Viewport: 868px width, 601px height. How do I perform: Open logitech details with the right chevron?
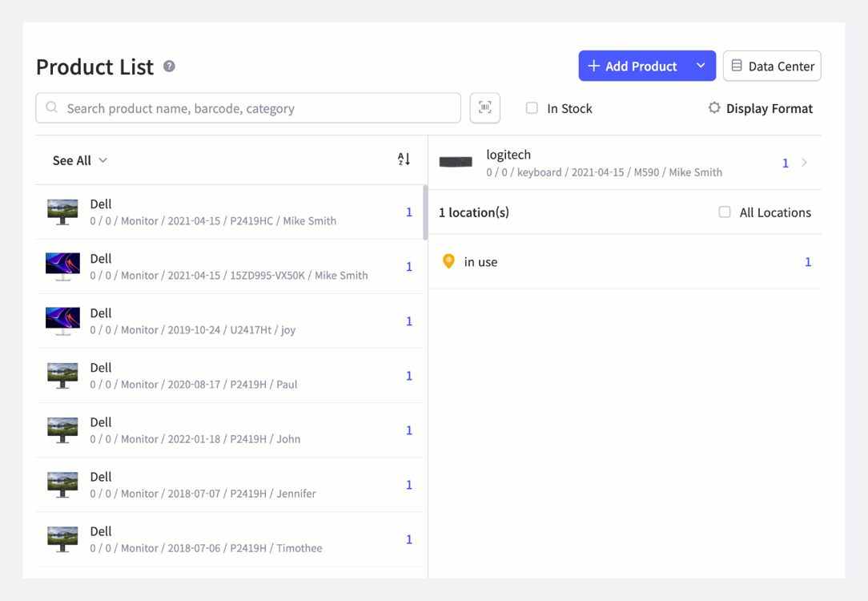[803, 163]
